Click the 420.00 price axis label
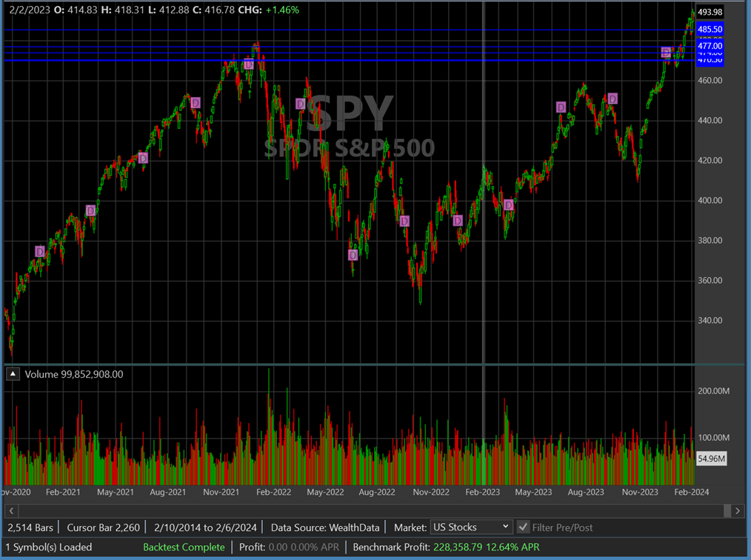The image size is (751, 560). pyautogui.click(x=710, y=161)
